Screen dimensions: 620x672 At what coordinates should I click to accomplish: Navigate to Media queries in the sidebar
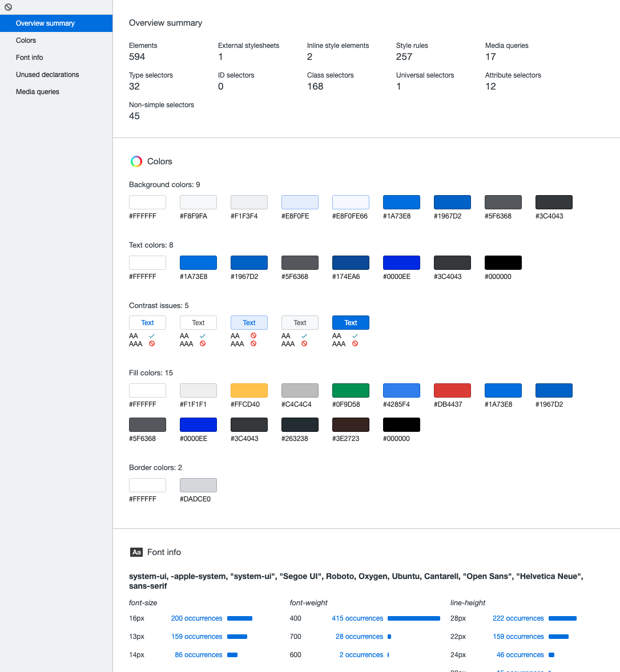pos(37,92)
